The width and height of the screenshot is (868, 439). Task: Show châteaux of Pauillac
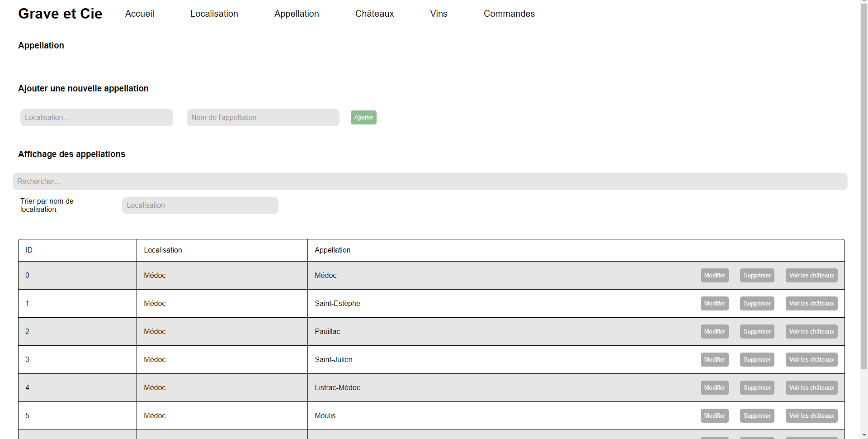tap(811, 332)
